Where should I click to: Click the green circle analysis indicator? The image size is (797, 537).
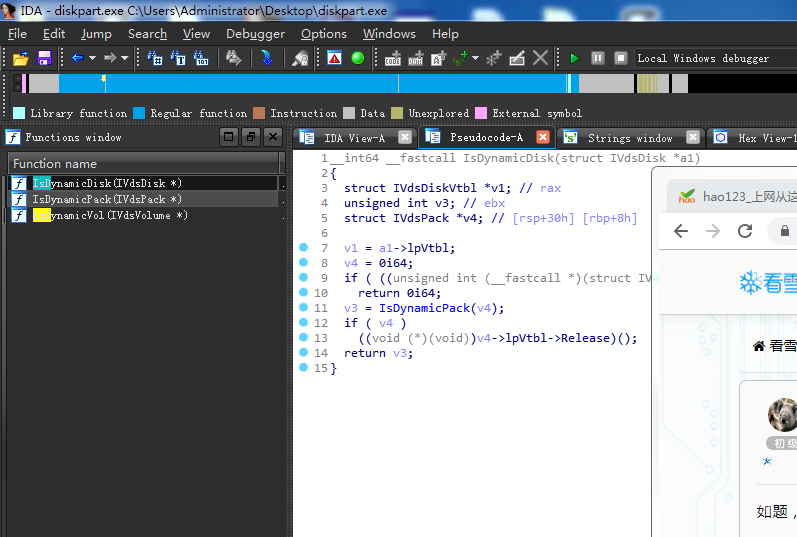pyautogui.click(x=358, y=58)
